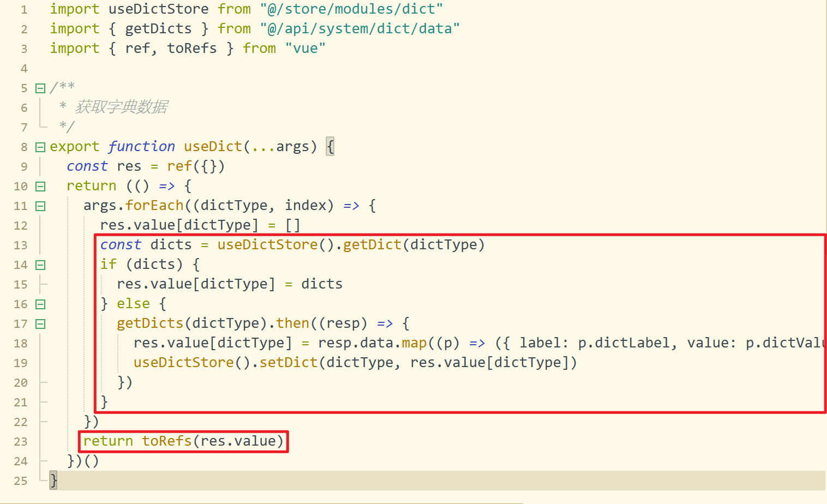Image resolution: width=827 pixels, height=504 pixels.
Task: Collapse the useDict function fold at line 8
Action: (x=40, y=147)
